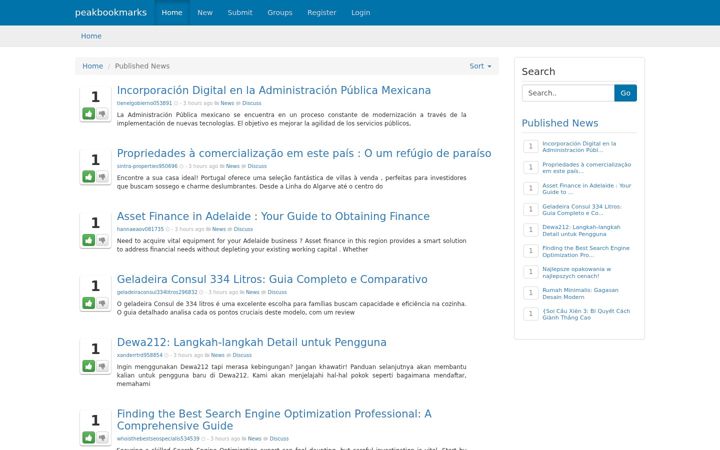The height and width of the screenshot is (450, 720).
Task: Open the New tab in the navbar
Action: [205, 12]
